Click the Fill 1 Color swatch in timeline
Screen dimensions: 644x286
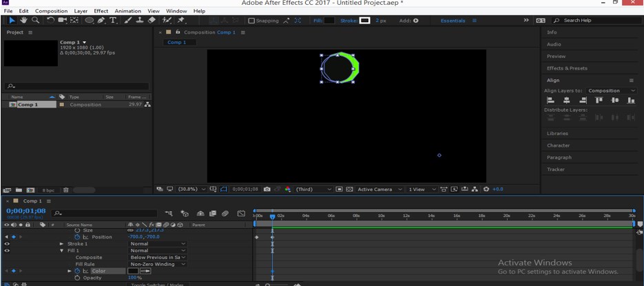[x=133, y=272]
